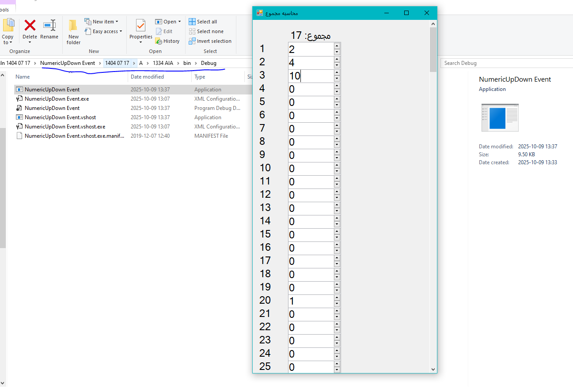Go to 1334 AIA in breadcrumb path
573x392 pixels.
163,63
